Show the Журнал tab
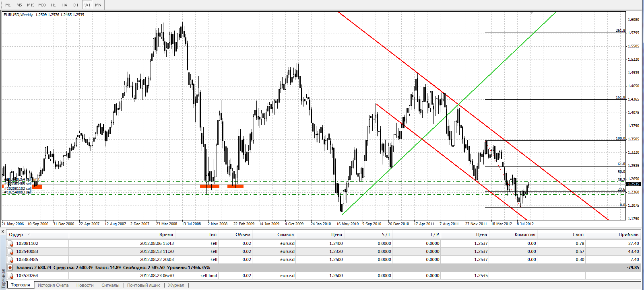This screenshot has height=290, width=644. pyautogui.click(x=176, y=285)
